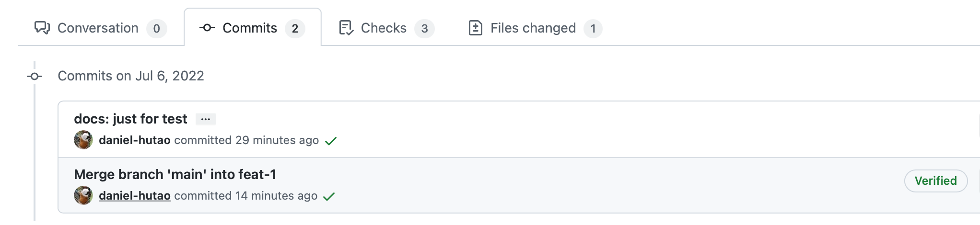Click daniel-hutao on the merge commit

click(135, 196)
